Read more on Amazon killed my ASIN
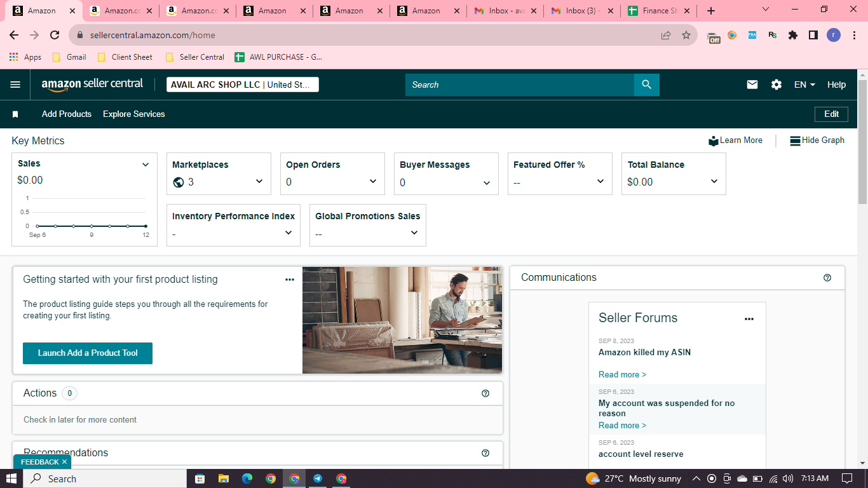868x488 pixels. pyautogui.click(x=622, y=375)
